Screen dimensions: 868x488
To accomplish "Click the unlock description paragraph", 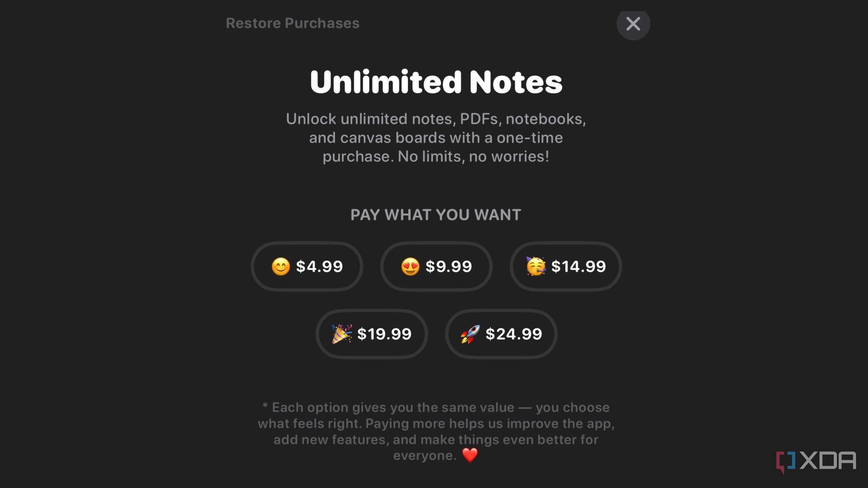I will click(436, 137).
